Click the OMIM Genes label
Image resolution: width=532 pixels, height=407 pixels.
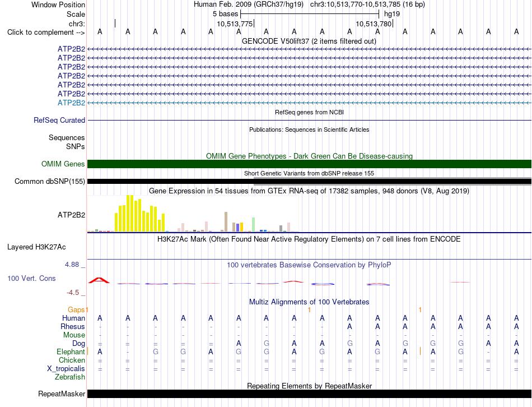coord(63,164)
